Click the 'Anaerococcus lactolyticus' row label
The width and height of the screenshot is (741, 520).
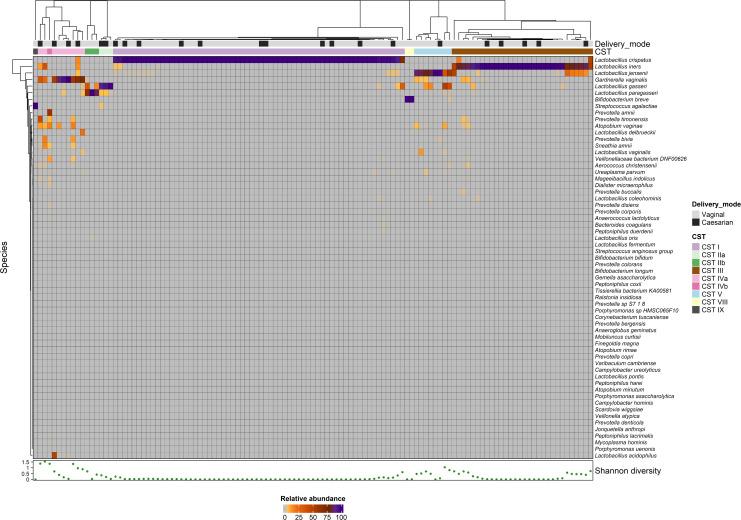tap(627, 218)
